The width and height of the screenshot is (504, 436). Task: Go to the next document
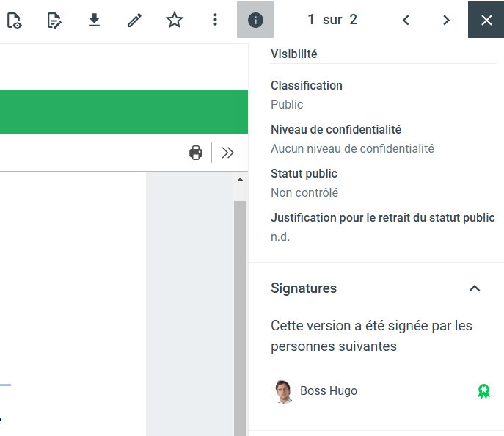pyautogui.click(x=446, y=21)
